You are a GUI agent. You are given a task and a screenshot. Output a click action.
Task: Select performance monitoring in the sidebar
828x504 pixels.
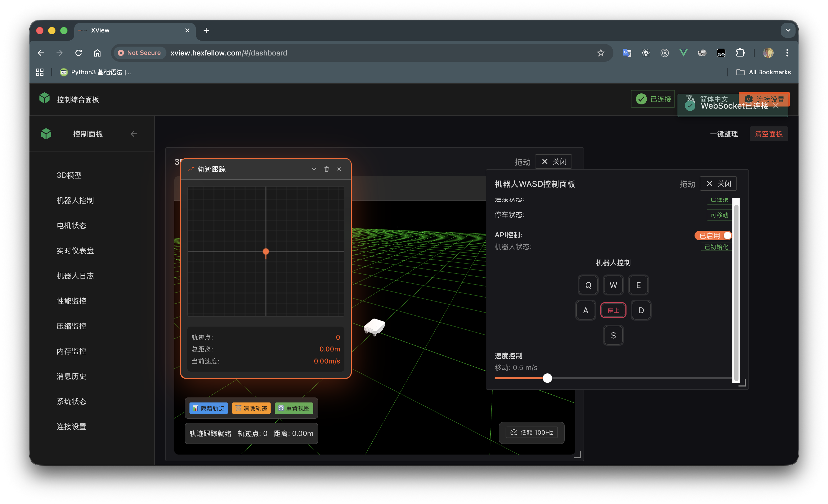pos(71,301)
